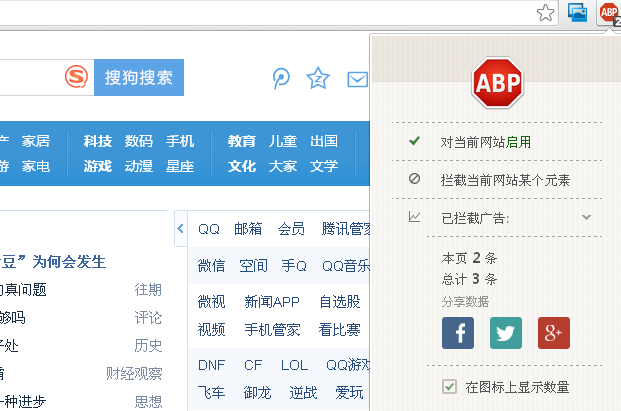This screenshot has width=621, height=411.
Task: Click the block element circle-slash icon
Action: (414, 179)
